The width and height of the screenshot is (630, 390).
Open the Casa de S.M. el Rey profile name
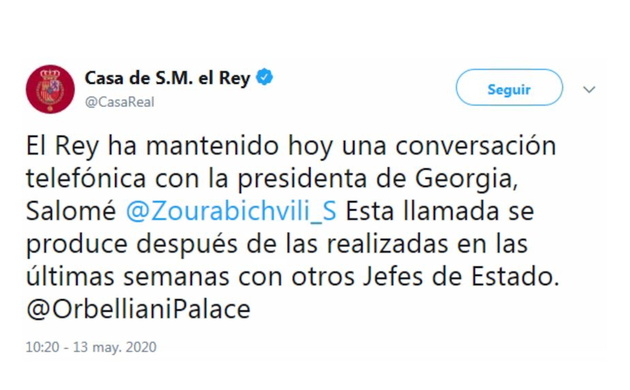point(168,78)
